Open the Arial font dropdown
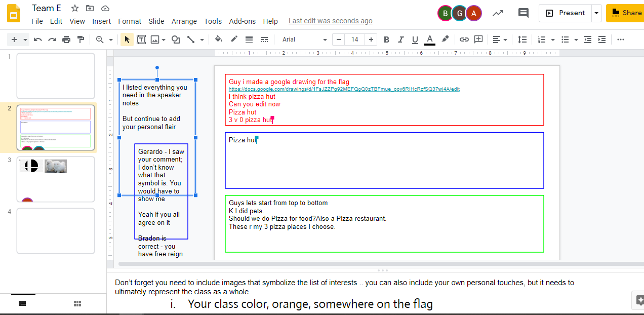Screen dimensions: 644x315 [x=305, y=40]
